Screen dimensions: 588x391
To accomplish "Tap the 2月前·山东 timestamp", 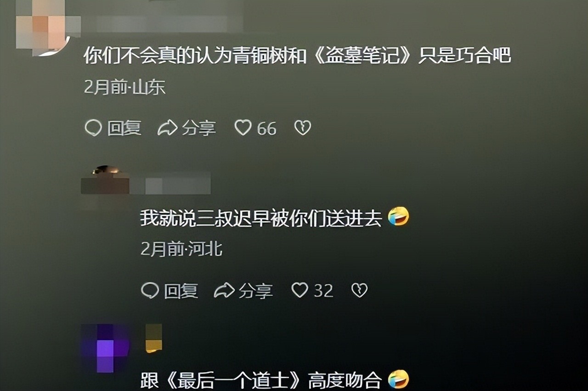I will tap(124, 87).
